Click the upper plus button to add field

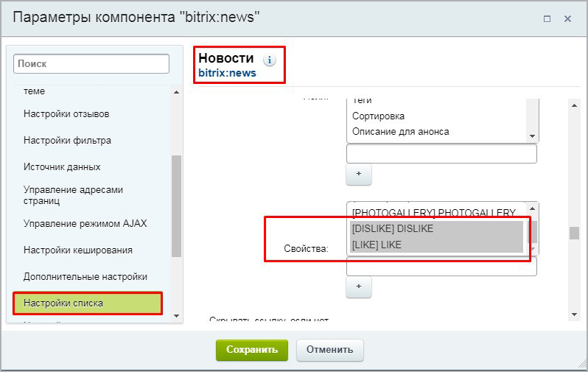(x=359, y=175)
